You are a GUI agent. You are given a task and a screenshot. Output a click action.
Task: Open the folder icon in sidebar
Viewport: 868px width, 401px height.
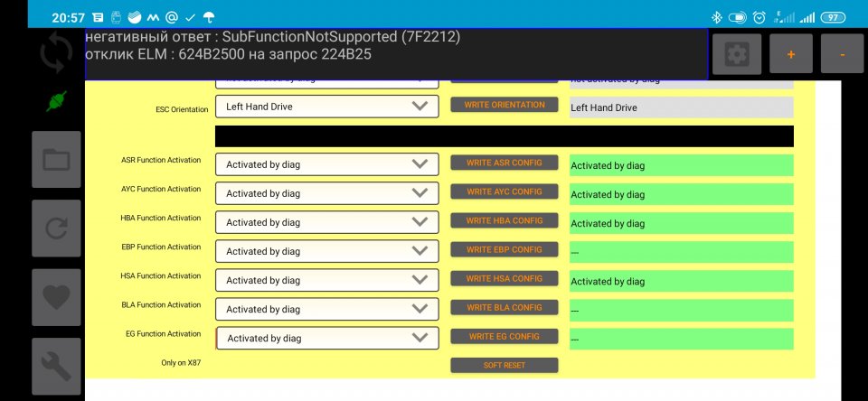pyautogui.click(x=56, y=160)
